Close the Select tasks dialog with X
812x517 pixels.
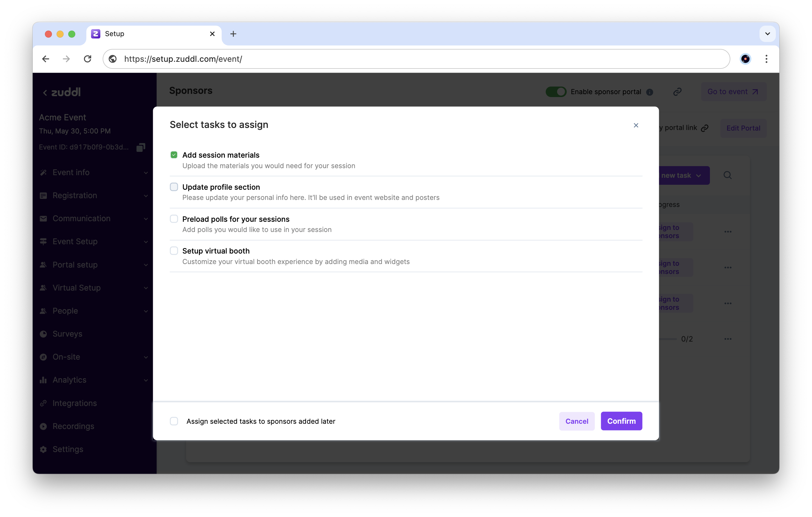click(636, 125)
